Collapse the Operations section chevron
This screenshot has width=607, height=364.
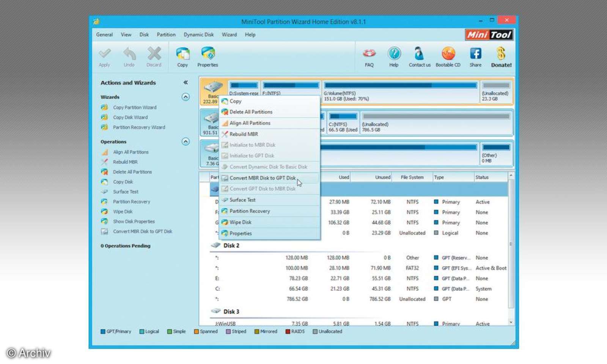click(186, 141)
